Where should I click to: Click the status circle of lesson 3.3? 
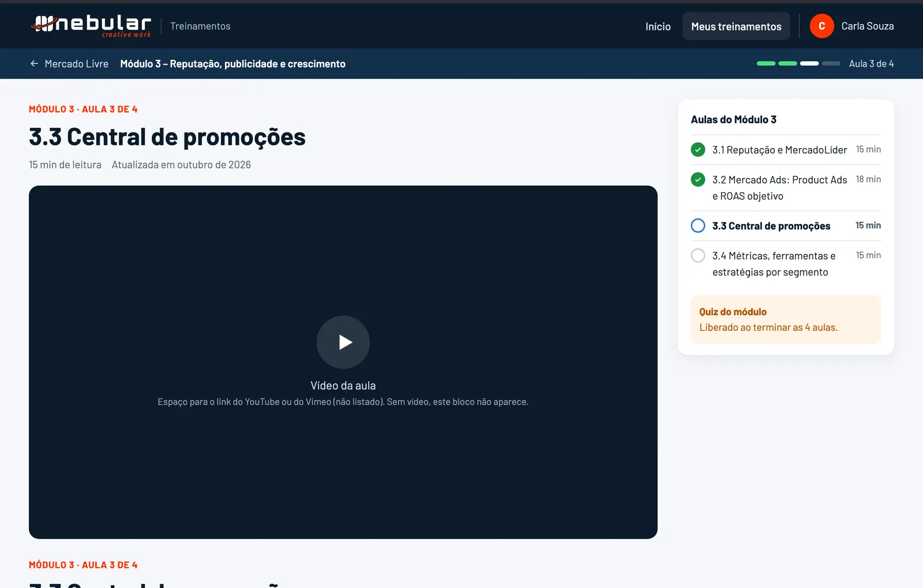(x=698, y=225)
